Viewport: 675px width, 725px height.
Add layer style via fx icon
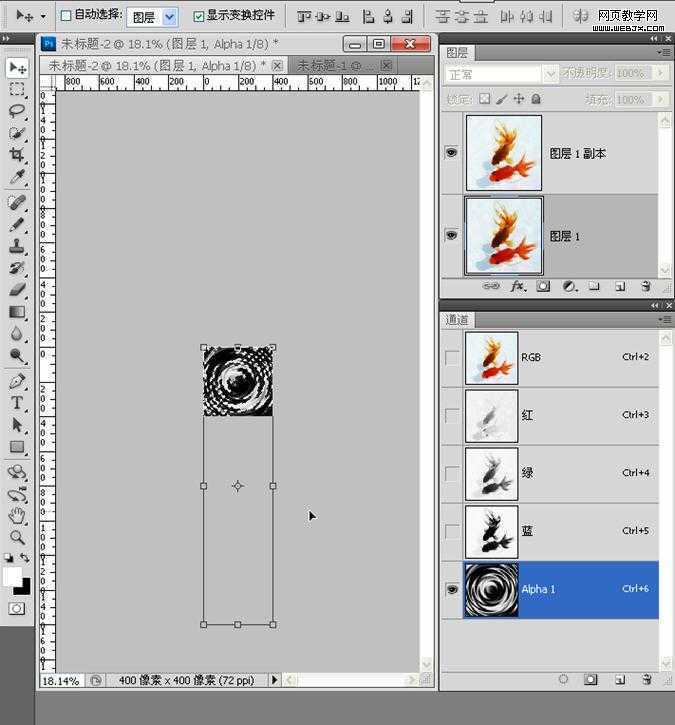[518, 287]
